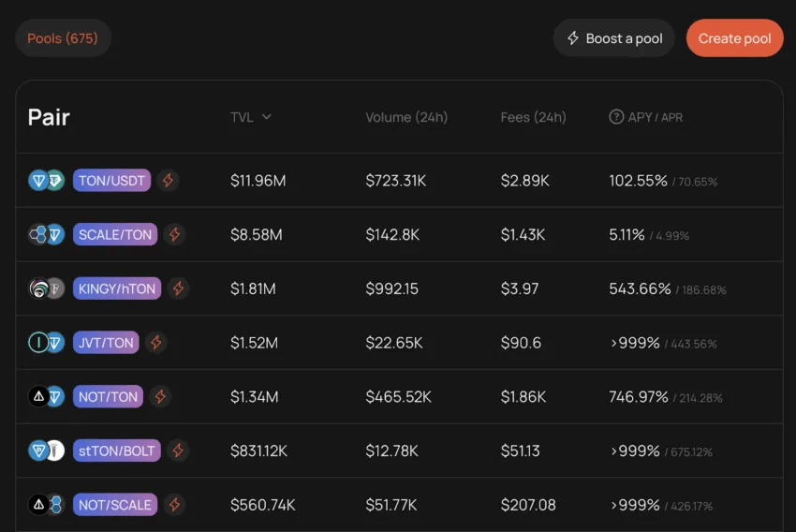This screenshot has height=532, width=796.
Task: Open the Pools (675) tab
Action: tap(63, 38)
